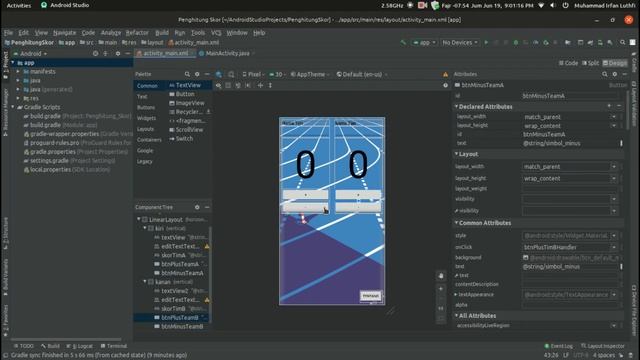
Task: Open the Build menu
Action: click(x=162, y=33)
